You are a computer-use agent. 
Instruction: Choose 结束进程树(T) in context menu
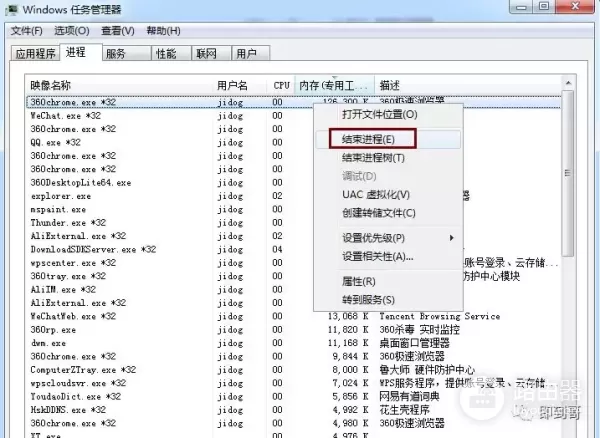tap(388, 158)
